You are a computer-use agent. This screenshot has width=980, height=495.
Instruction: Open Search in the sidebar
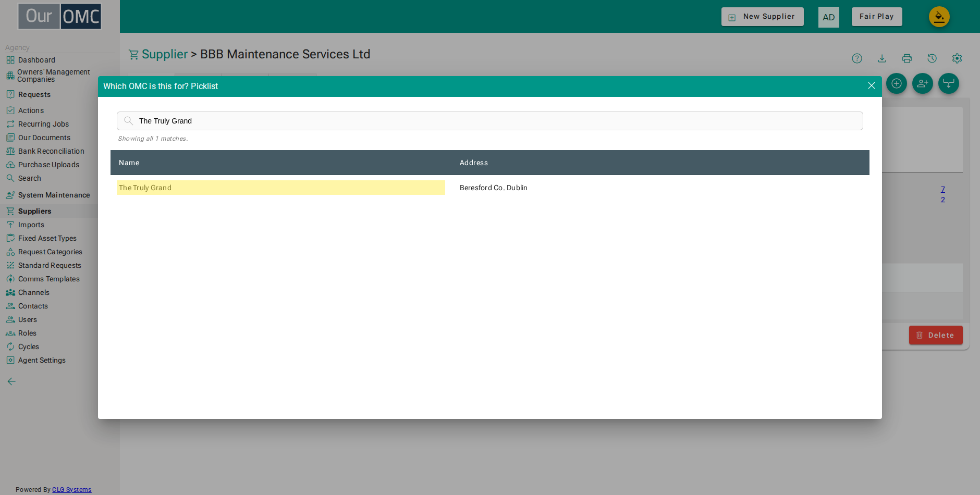(x=29, y=178)
